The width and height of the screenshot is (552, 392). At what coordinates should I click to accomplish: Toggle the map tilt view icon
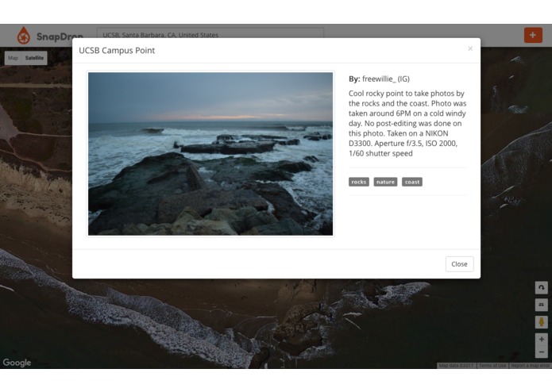coord(542,305)
